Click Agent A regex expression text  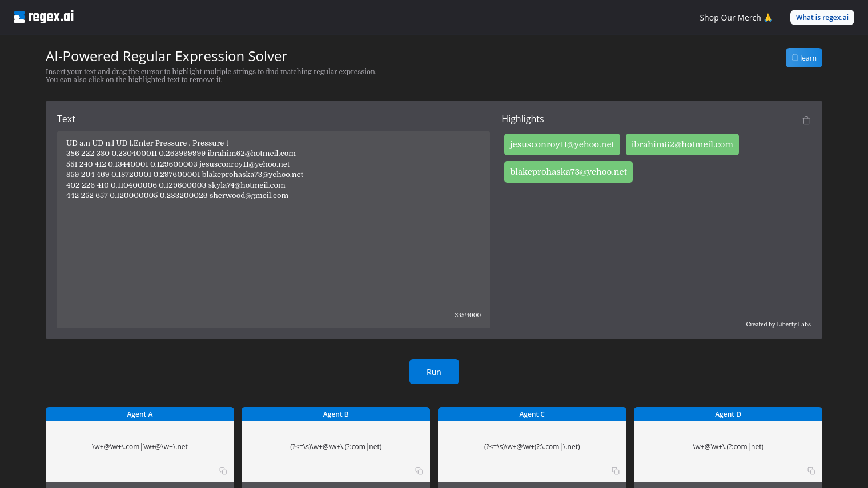[x=140, y=447]
